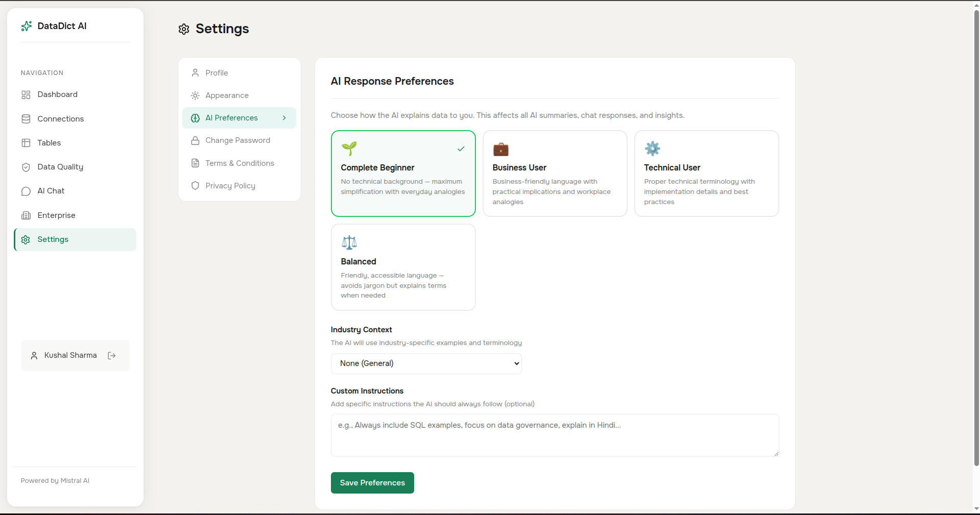
Task: Click the DataDict AI logo icon
Action: [26, 26]
